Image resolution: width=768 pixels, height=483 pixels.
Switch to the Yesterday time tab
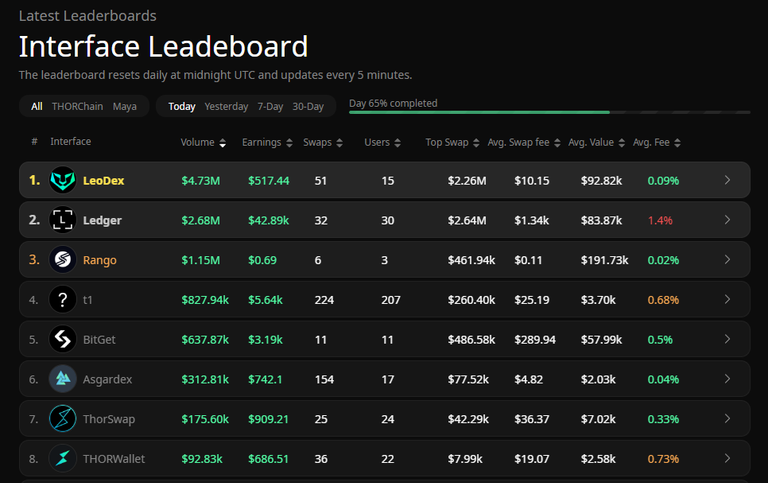[x=226, y=106]
